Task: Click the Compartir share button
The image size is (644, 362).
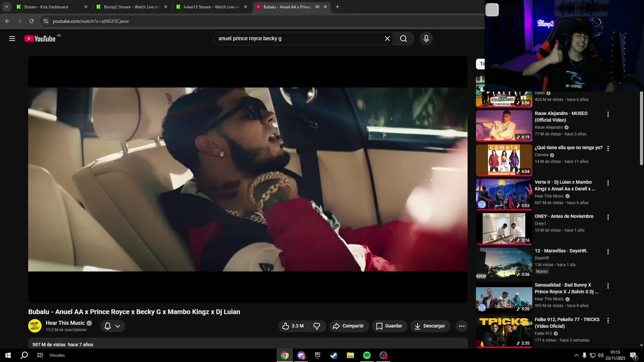Action: (349, 326)
